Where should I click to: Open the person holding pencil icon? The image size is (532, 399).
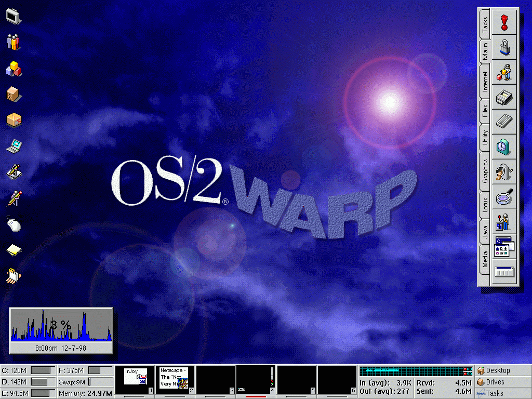[14, 198]
